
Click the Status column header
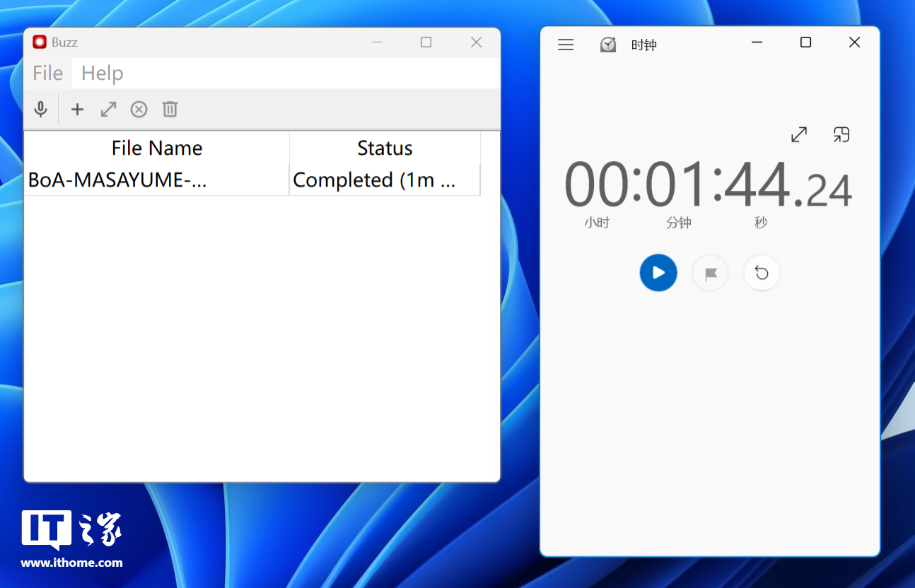(x=385, y=148)
